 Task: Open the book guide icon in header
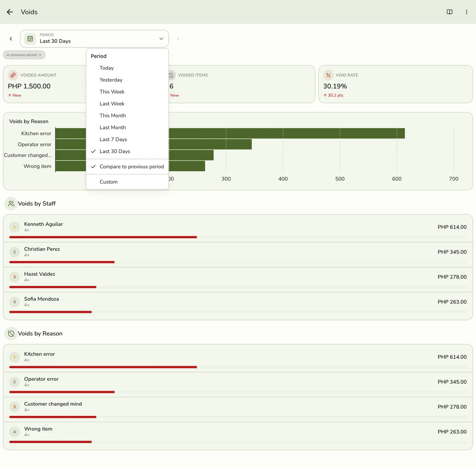pos(449,12)
